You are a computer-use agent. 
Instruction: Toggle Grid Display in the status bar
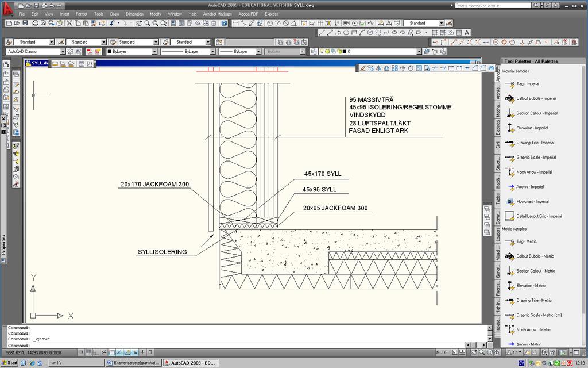88,352
